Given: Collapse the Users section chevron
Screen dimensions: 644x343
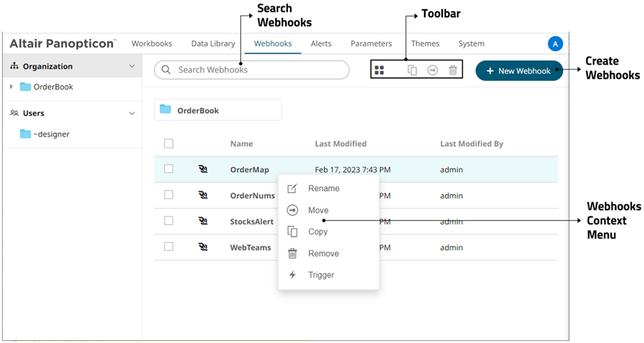Looking at the screenshot, I should point(132,113).
